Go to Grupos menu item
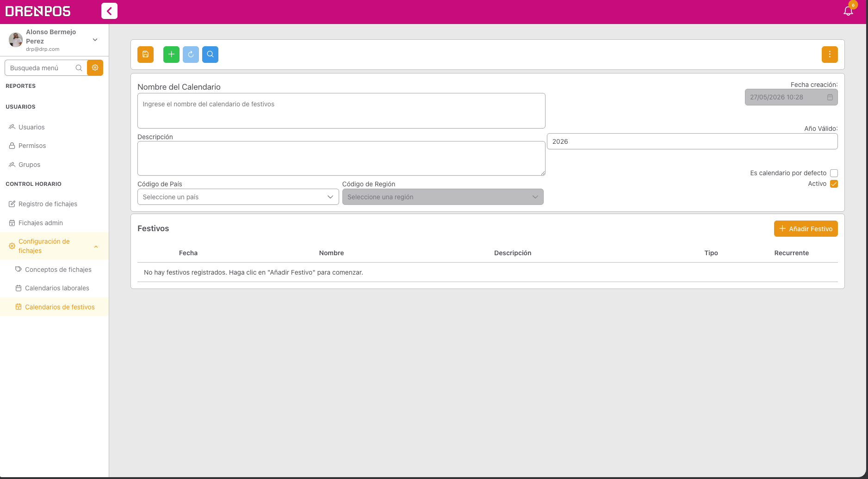The height and width of the screenshot is (479, 868). (x=54, y=165)
